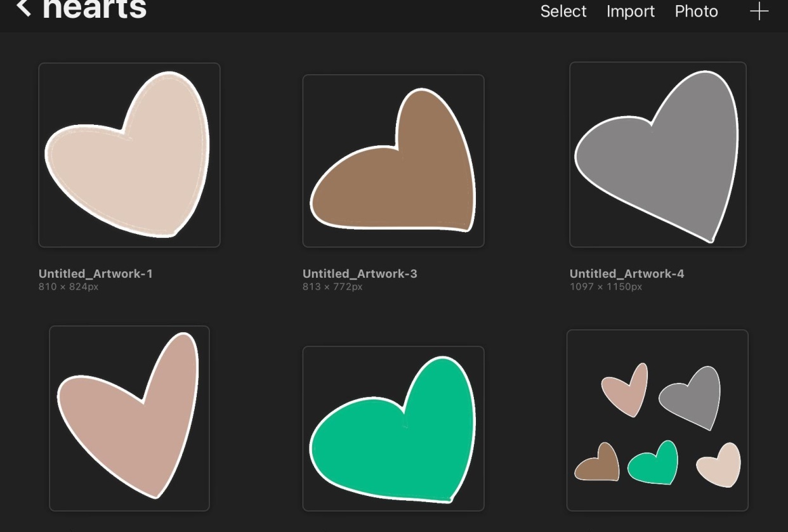Viewport: 788px width, 532px height.
Task: Open the dusty pink heart artwork
Action: click(129, 418)
